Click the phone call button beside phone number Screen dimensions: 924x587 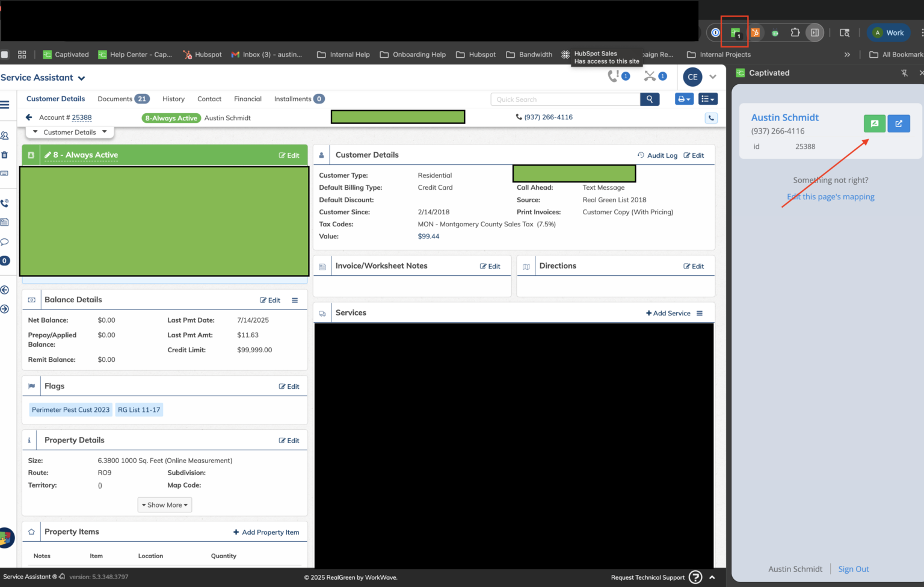711,118
